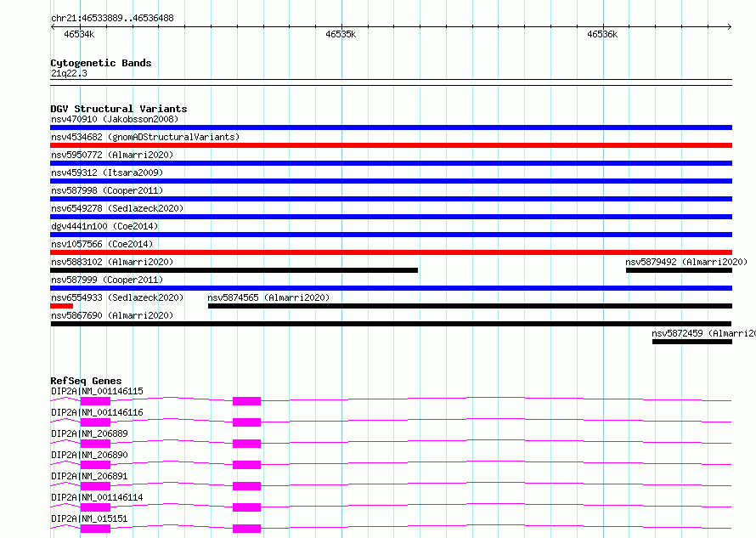The image size is (756, 538).
Task: Click the 46535k ruler tick label
Action: [x=341, y=34]
